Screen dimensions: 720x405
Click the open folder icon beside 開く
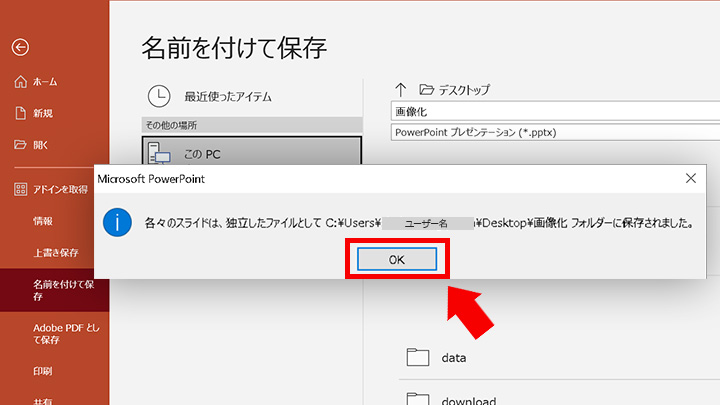[20, 145]
